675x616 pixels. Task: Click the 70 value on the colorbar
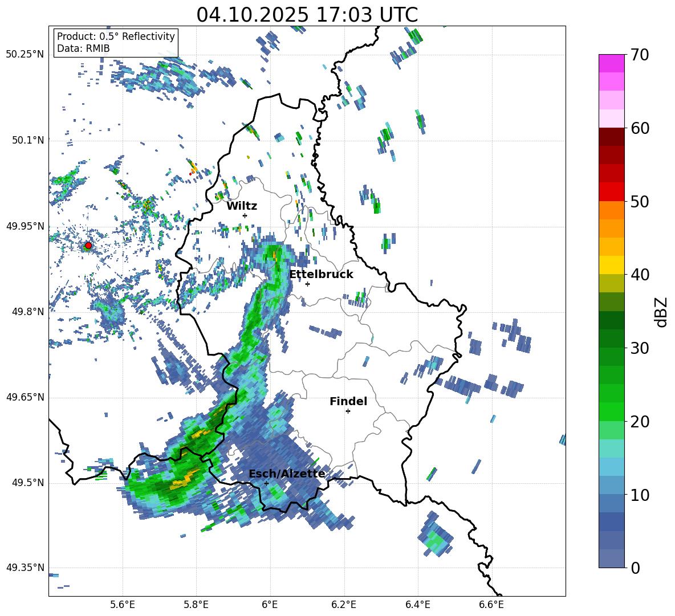click(x=640, y=55)
